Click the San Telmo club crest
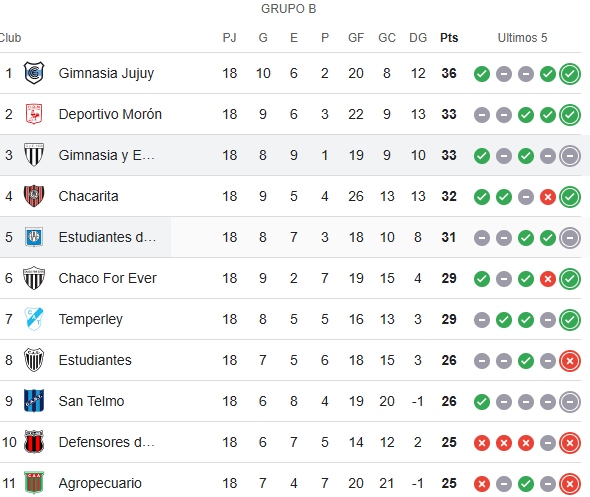The height and width of the screenshot is (497, 590). tap(34, 401)
